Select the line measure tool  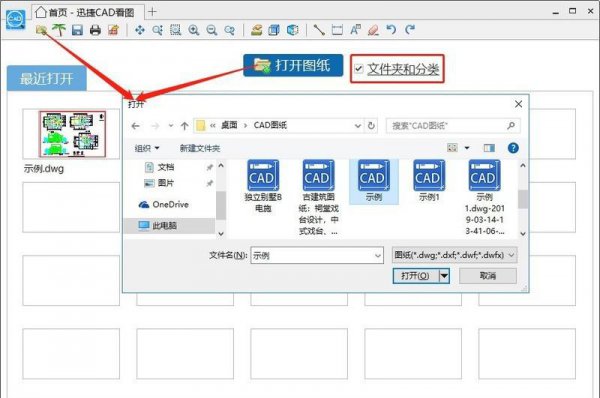(319, 30)
